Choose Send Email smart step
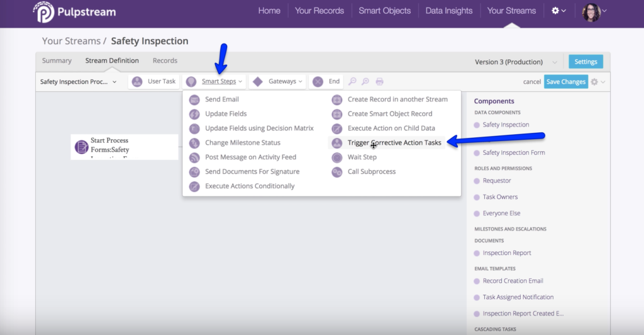This screenshot has width=644, height=335. (x=221, y=99)
